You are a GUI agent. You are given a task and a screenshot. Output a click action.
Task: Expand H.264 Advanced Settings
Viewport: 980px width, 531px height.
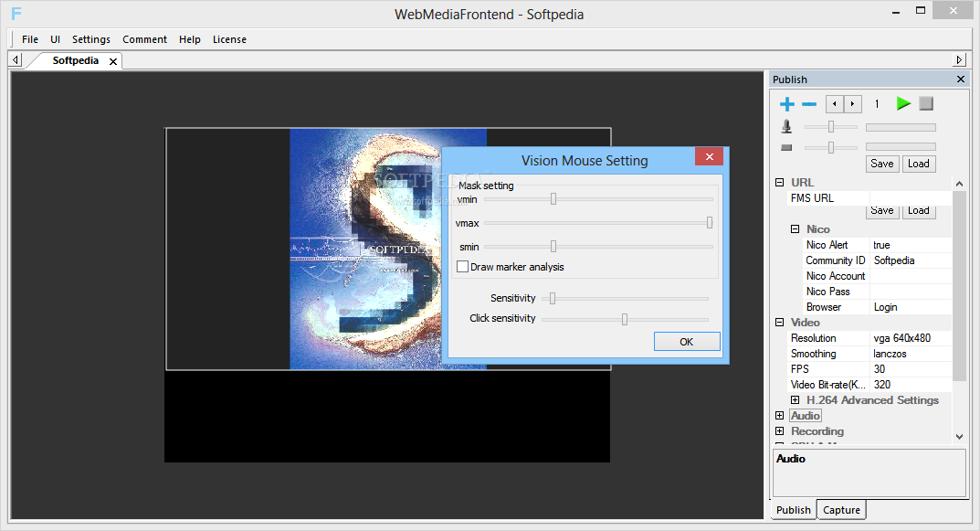tap(795, 399)
